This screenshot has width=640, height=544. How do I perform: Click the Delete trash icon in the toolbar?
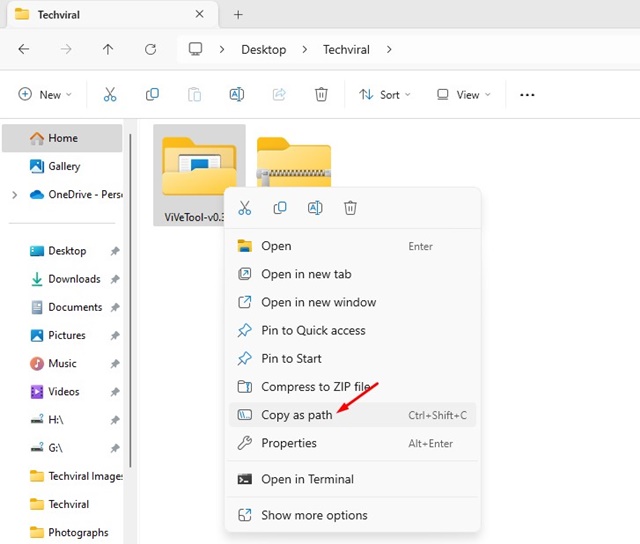click(x=321, y=95)
